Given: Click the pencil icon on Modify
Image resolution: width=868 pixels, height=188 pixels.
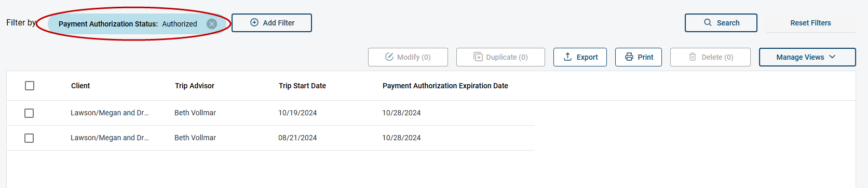Looking at the screenshot, I should click(x=389, y=57).
